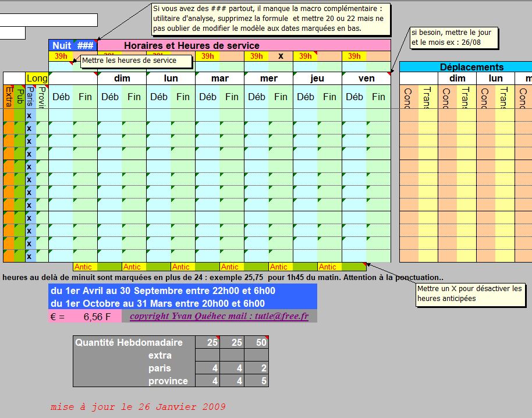Select the 'lun' header in Horaires

(171, 79)
